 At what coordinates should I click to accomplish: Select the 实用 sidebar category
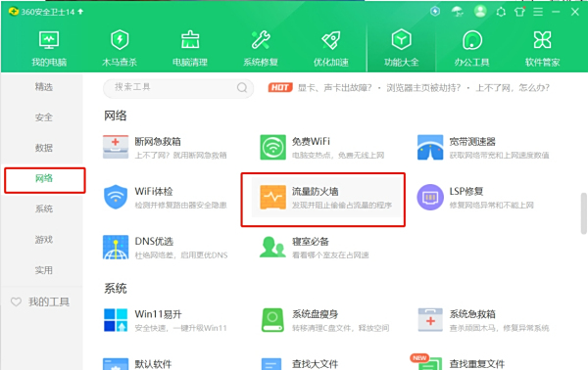coord(44,270)
